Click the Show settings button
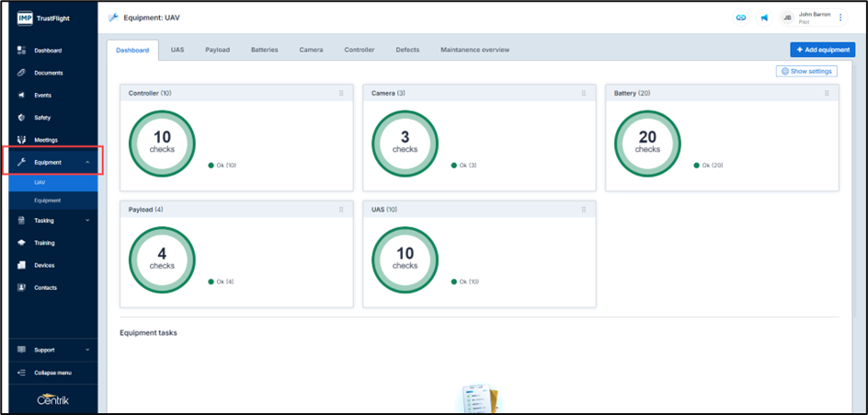 click(x=805, y=71)
